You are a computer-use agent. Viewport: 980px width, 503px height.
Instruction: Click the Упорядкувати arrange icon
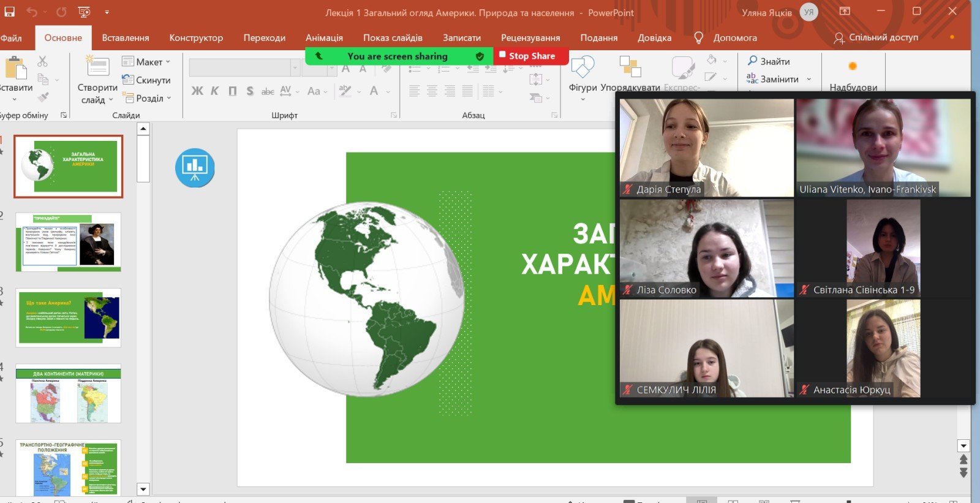[630, 67]
